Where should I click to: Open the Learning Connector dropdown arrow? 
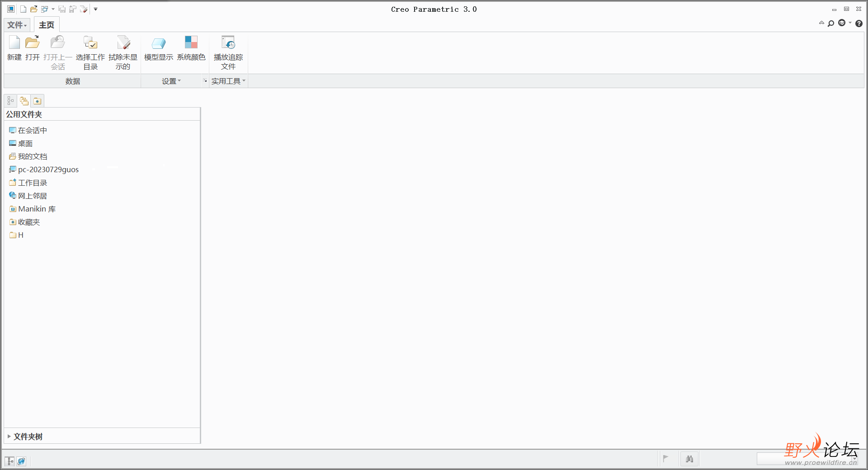coord(850,23)
